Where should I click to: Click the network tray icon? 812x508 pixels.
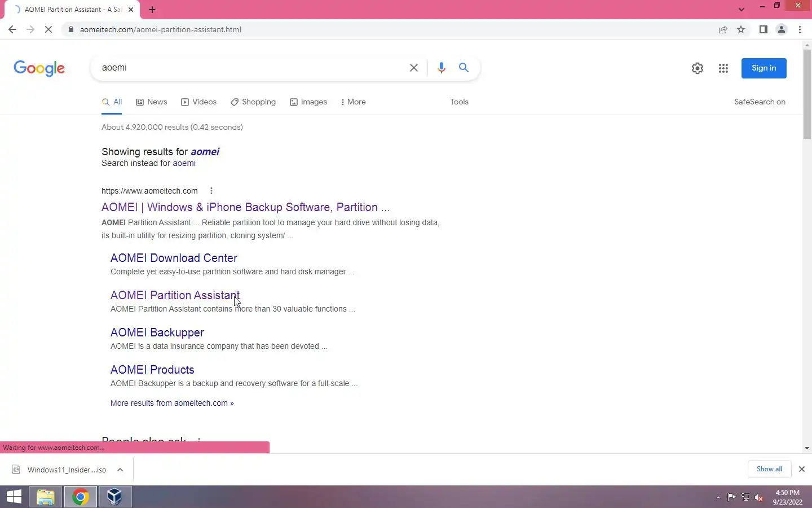coord(745,497)
